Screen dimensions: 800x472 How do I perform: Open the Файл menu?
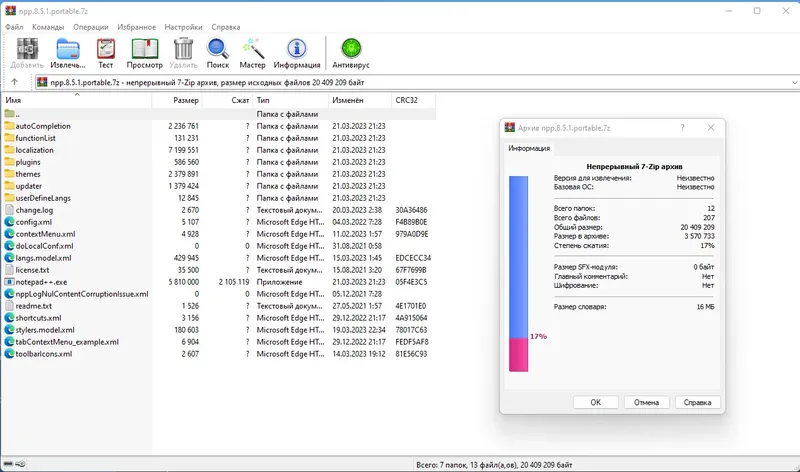click(x=14, y=27)
